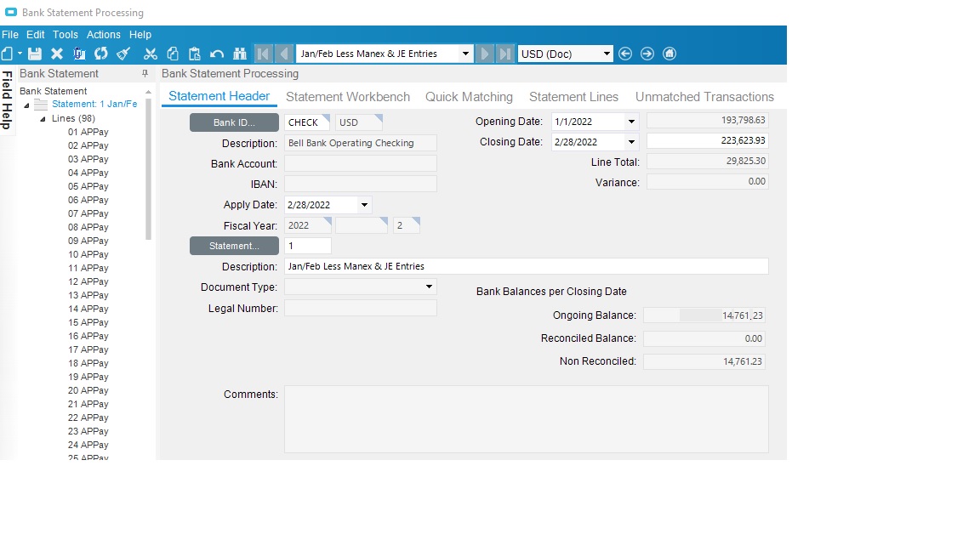Screen dimensions: 980x551
Task: Switch to the Statement Workbench tab
Action: click(347, 97)
